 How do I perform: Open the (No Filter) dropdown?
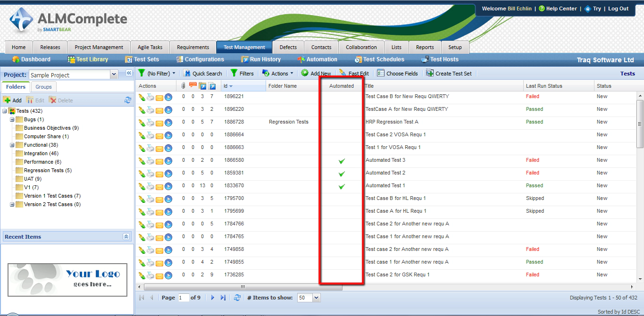(157, 74)
